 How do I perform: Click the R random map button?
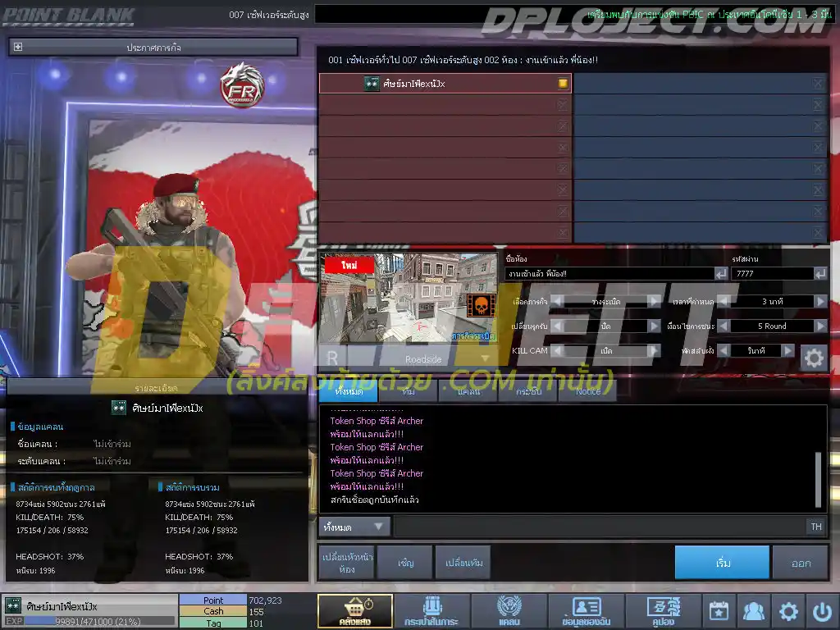(x=333, y=358)
